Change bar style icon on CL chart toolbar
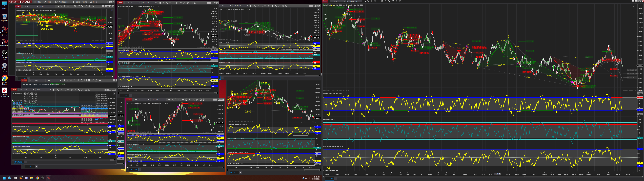Screen dimensions: 644x181 pyautogui.click(x=365, y=1)
